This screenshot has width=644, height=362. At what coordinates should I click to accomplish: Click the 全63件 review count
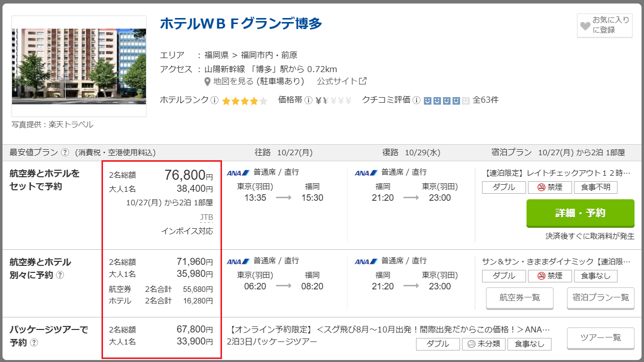(485, 100)
